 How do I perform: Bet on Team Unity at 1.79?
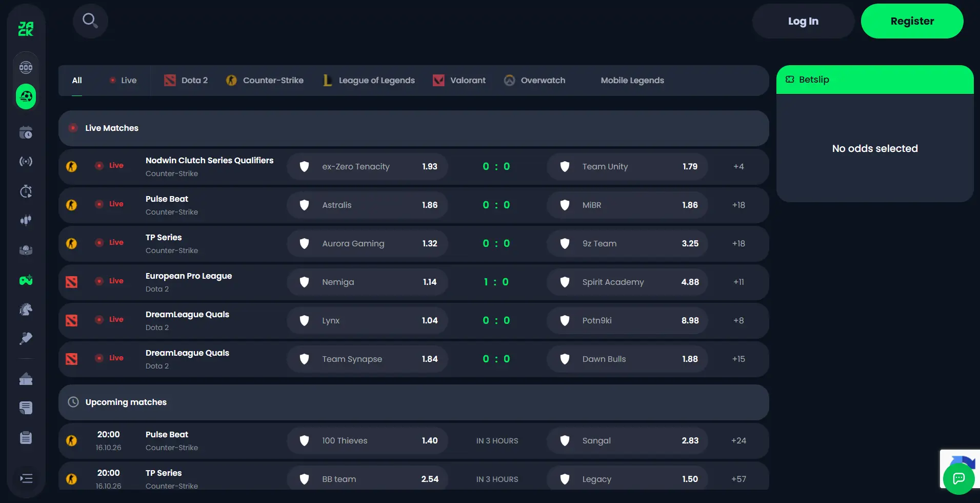click(x=627, y=166)
